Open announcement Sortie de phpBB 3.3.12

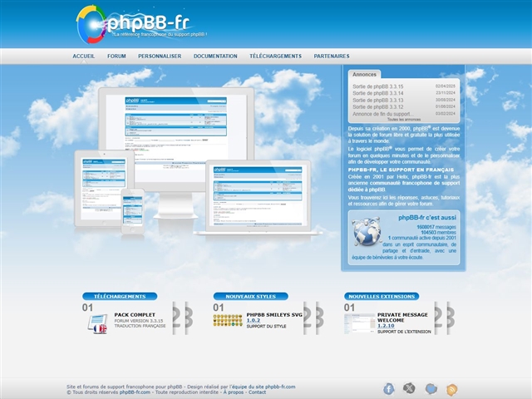coord(378,107)
